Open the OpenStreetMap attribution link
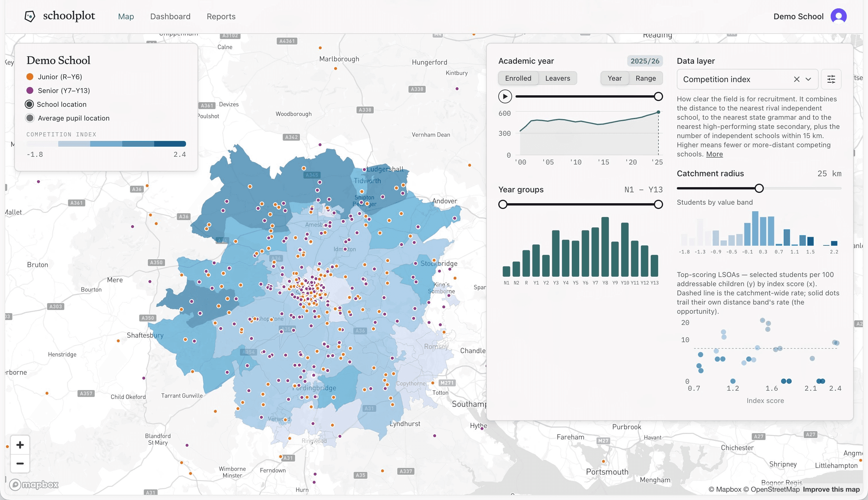Viewport: 868px width, 500px height. click(x=772, y=489)
